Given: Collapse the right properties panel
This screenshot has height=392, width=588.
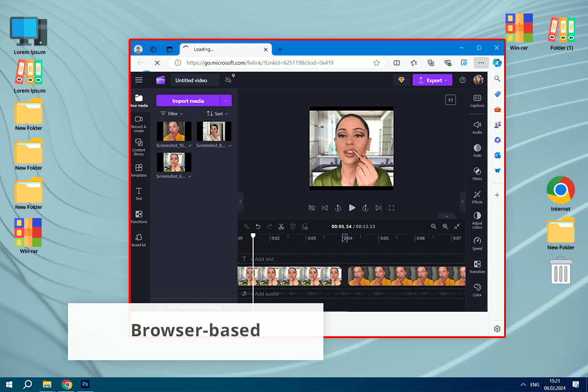Looking at the screenshot, I should (x=462, y=202).
